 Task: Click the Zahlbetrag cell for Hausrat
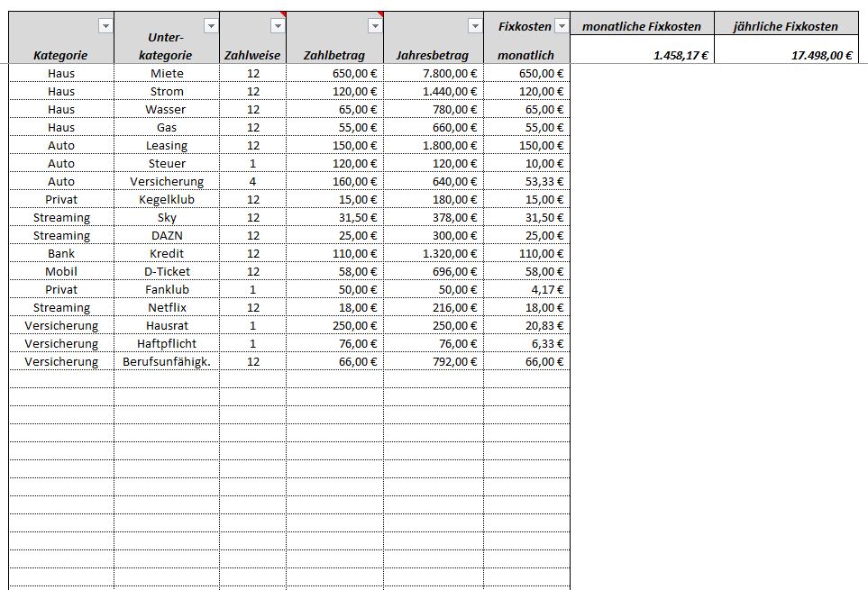pos(334,325)
